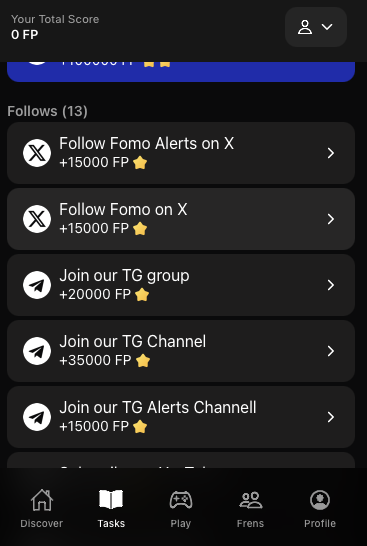The height and width of the screenshot is (546, 367).
Task: Open the Profile avatar icon in bottom bar
Action: (x=320, y=500)
